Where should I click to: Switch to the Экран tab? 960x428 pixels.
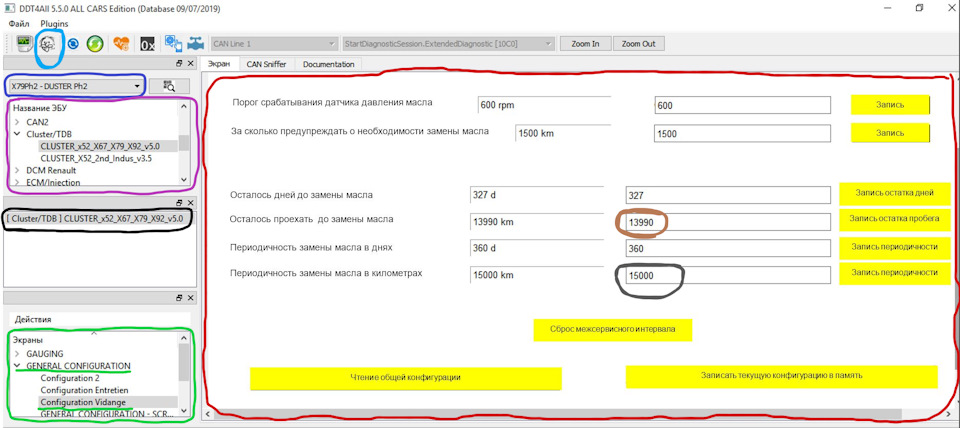point(219,64)
